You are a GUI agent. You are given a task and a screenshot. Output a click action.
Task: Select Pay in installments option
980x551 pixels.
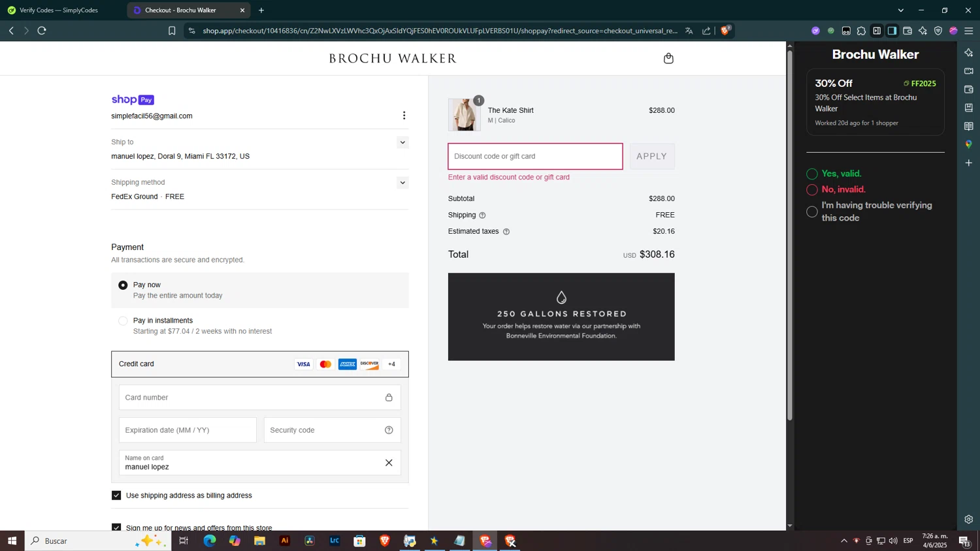coord(123,321)
